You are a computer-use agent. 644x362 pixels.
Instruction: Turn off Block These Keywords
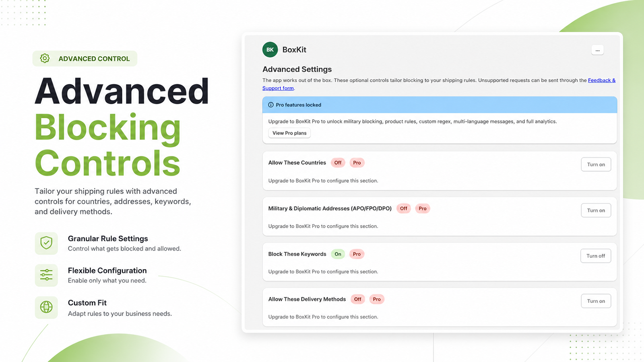(x=596, y=256)
